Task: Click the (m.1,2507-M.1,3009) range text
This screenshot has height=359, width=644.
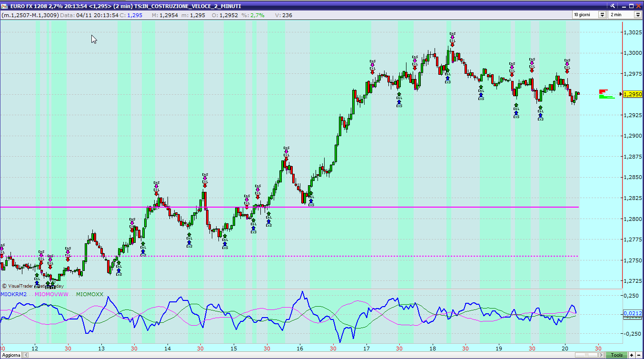Action: [30, 15]
